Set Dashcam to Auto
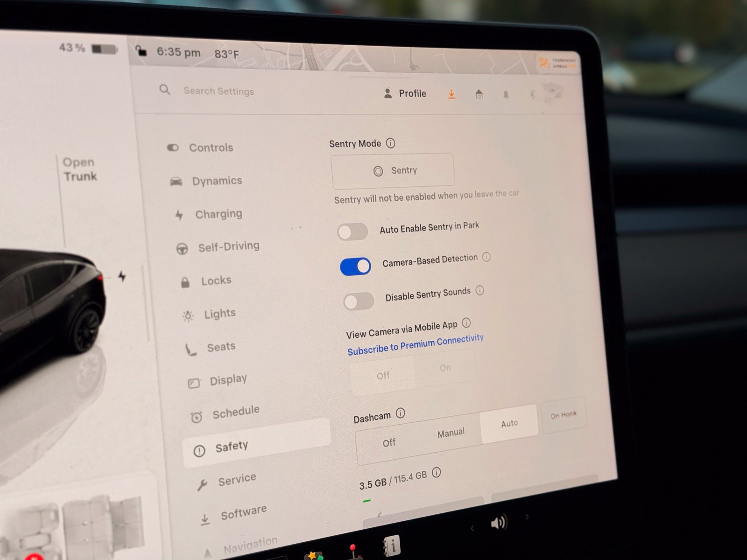This screenshot has height=560, width=747. click(509, 423)
